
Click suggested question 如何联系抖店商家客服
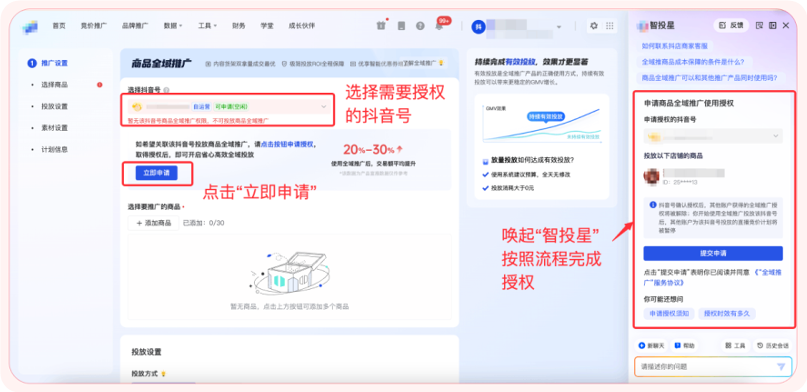pos(674,46)
